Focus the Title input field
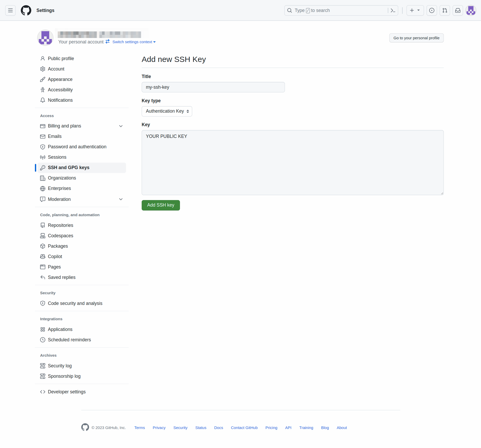Screen dimensions: 481x448 pyautogui.click(x=213, y=87)
